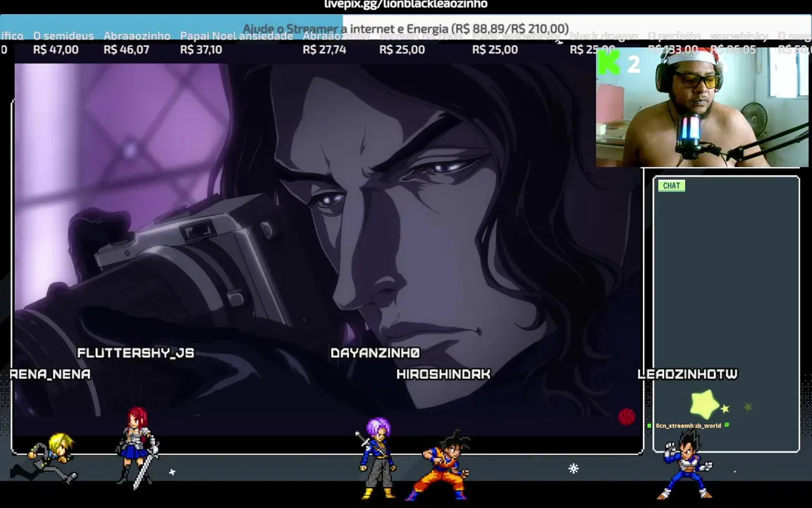Select the red-haired swordswoman sprite under FLUTTERSHY_JS
This screenshot has height=508, width=812.
click(137, 448)
